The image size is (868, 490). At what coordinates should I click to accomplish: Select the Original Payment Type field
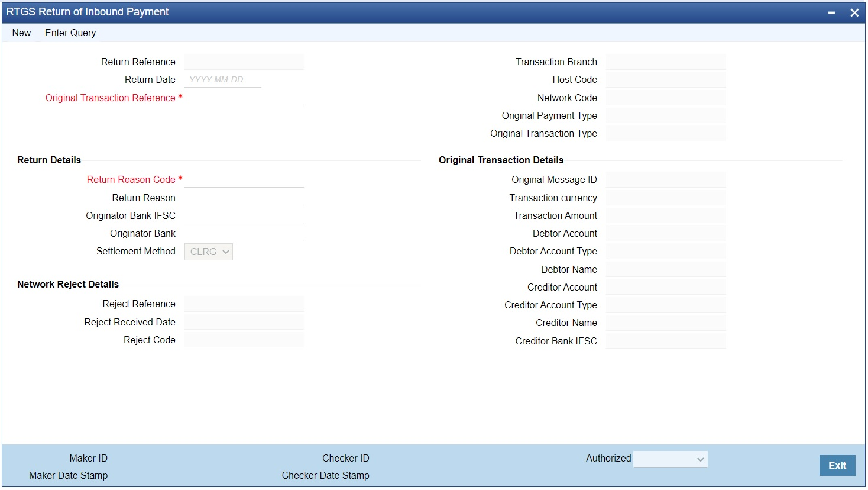(666, 115)
